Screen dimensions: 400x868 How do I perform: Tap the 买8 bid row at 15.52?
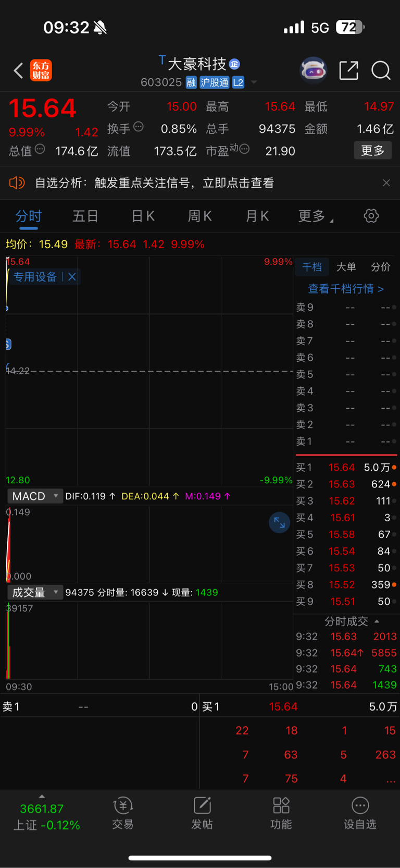[346, 585]
